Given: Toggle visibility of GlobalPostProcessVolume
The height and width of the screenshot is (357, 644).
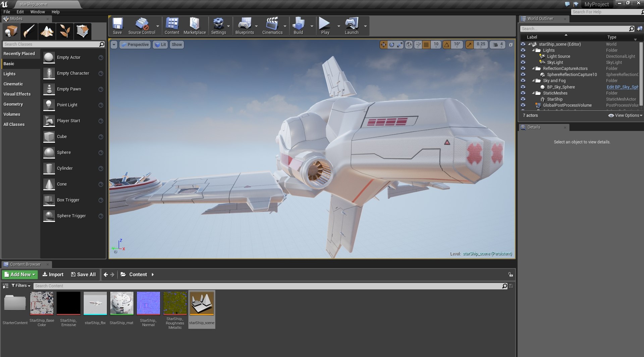Looking at the screenshot, I should [523, 105].
